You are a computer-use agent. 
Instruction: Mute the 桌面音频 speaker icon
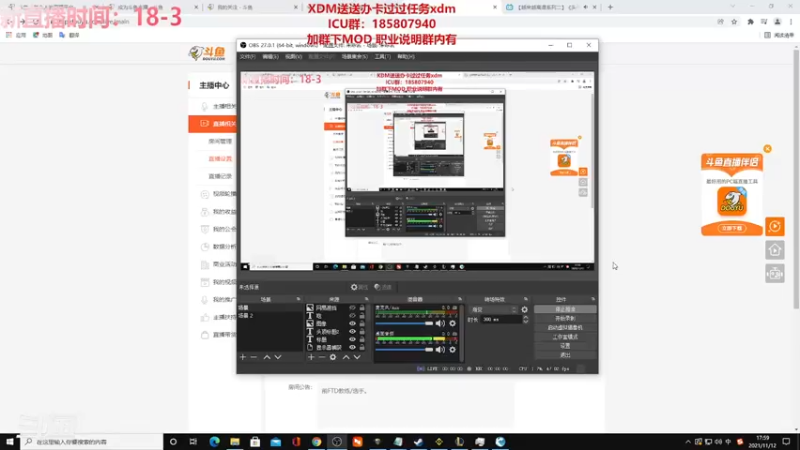coord(440,349)
